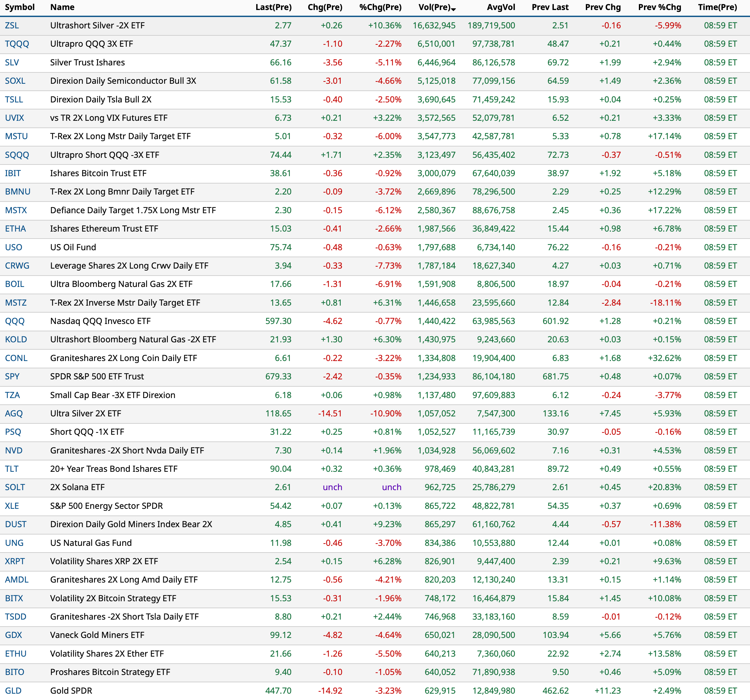Viewport: 750px width, 700px height.
Task: Sort table by Symbol column header
Action: pyautogui.click(x=20, y=7)
